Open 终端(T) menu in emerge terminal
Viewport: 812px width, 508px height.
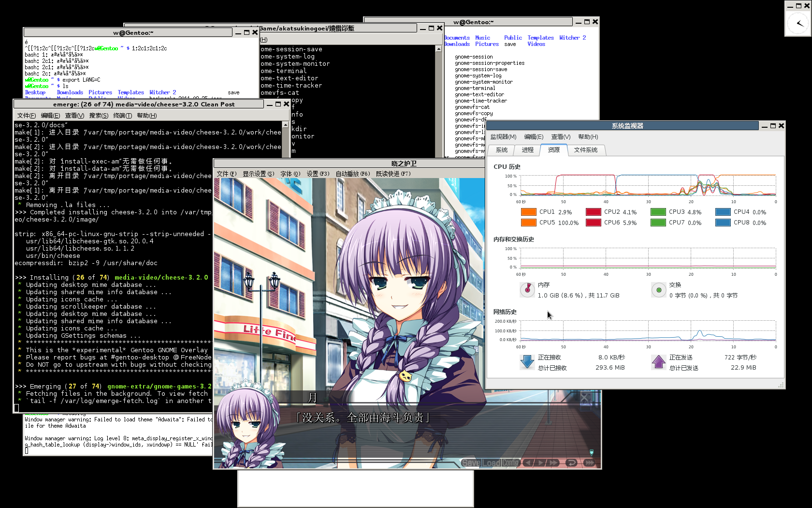pyautogui.click(x=123, y=116)
